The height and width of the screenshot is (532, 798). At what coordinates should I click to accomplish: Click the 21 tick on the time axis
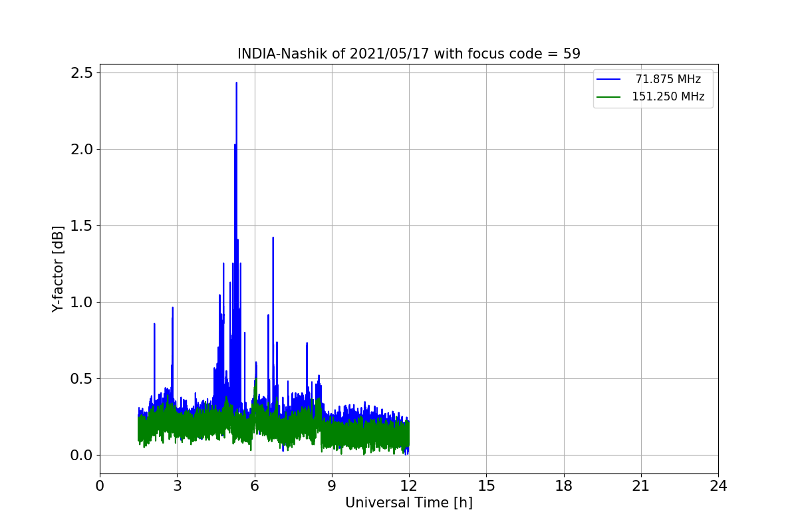pos(641,486)
